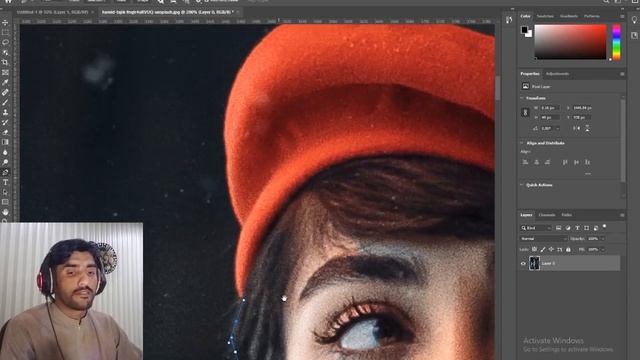Select the Object Selection tool

[x=5, y=52]
